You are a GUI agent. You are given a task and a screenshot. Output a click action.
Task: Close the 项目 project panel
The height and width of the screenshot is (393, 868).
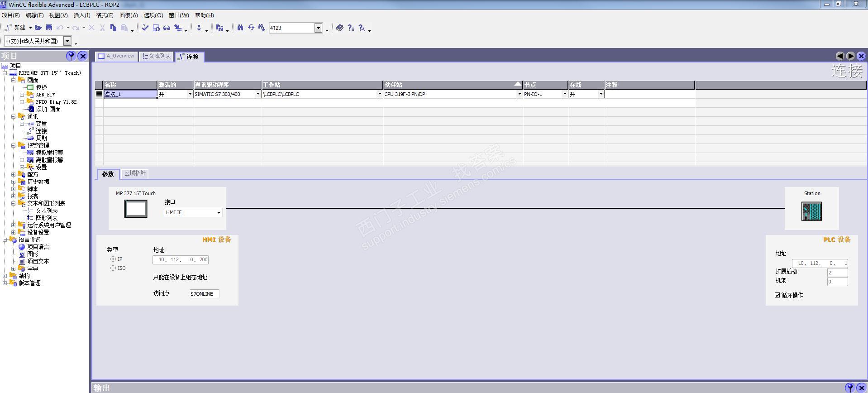(82, 56)
